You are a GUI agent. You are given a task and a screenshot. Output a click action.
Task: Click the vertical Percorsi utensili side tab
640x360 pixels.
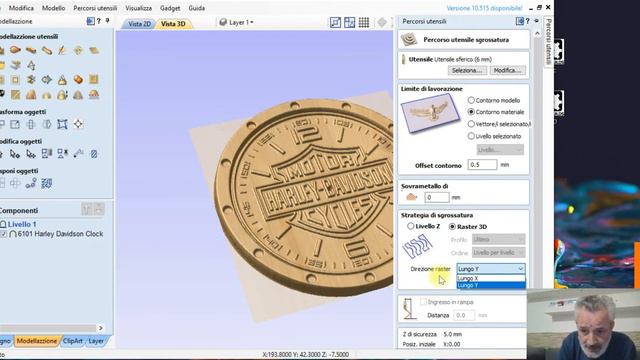[x=549, y=41]
